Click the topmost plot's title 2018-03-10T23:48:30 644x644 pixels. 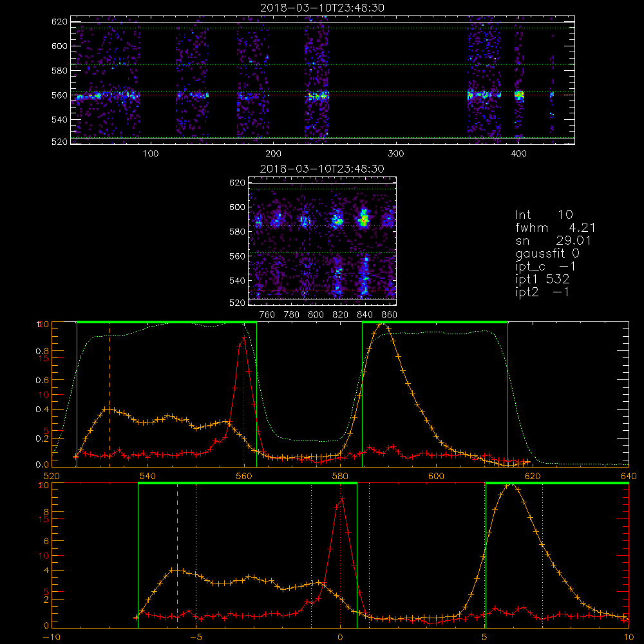pos(322,8)
